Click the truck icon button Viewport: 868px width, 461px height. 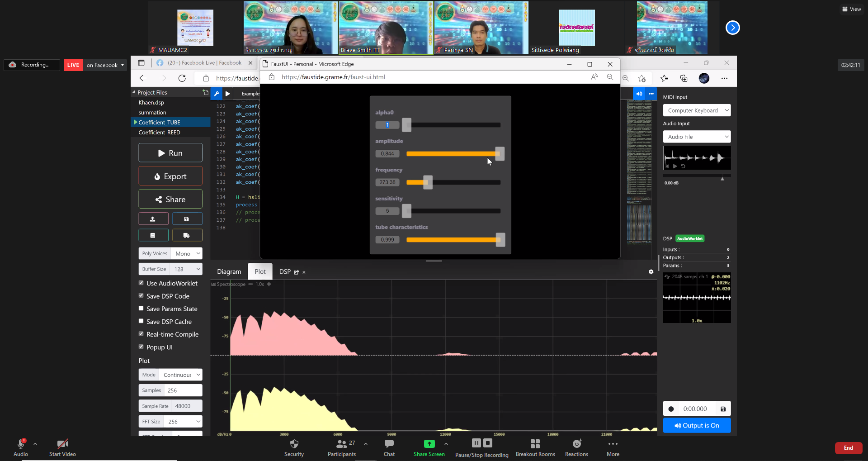pyautogui.click(x=187, y=235)
